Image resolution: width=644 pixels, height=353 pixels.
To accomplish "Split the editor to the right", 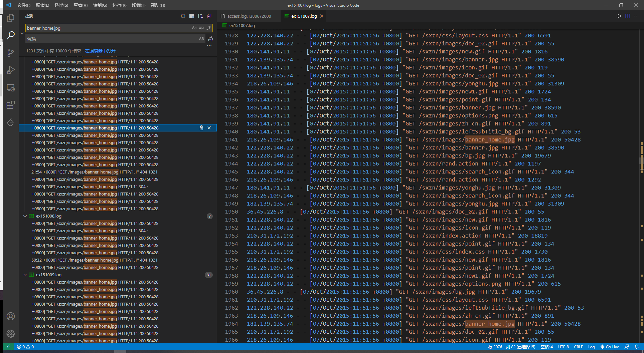I will tap(628, 16).
